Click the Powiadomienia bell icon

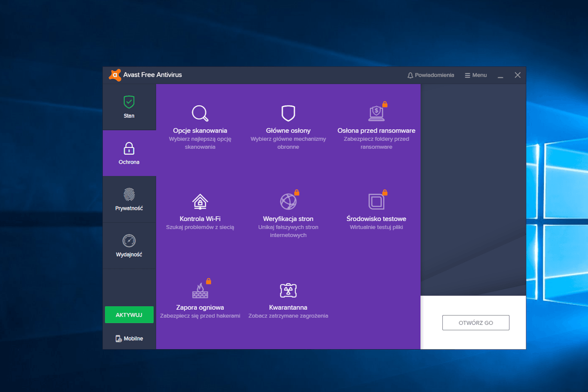[x=410, y=75]
